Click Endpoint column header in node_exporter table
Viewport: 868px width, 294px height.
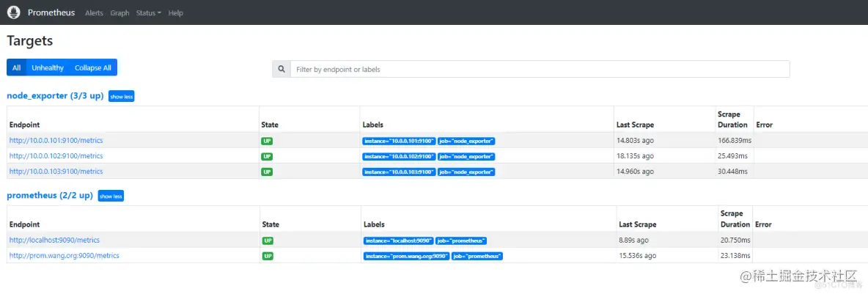click(24, 125)
